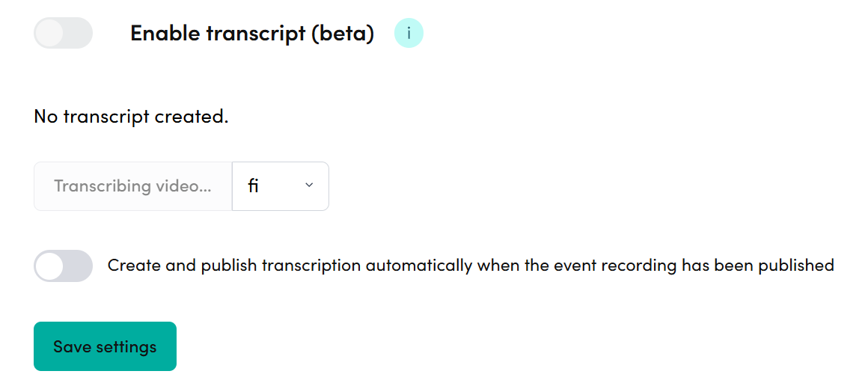868x380 pixels.
Task: Click the teal circle "i" icon
Action: point(409,34)
